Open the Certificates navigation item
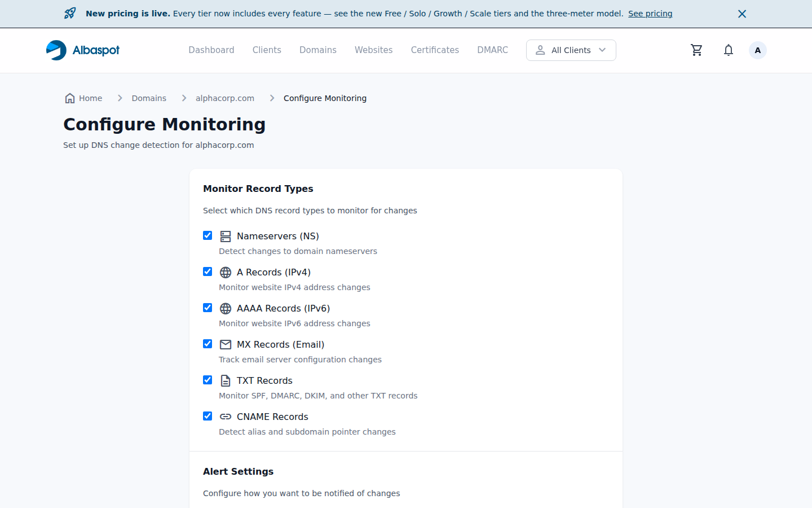 coord(435,50)
